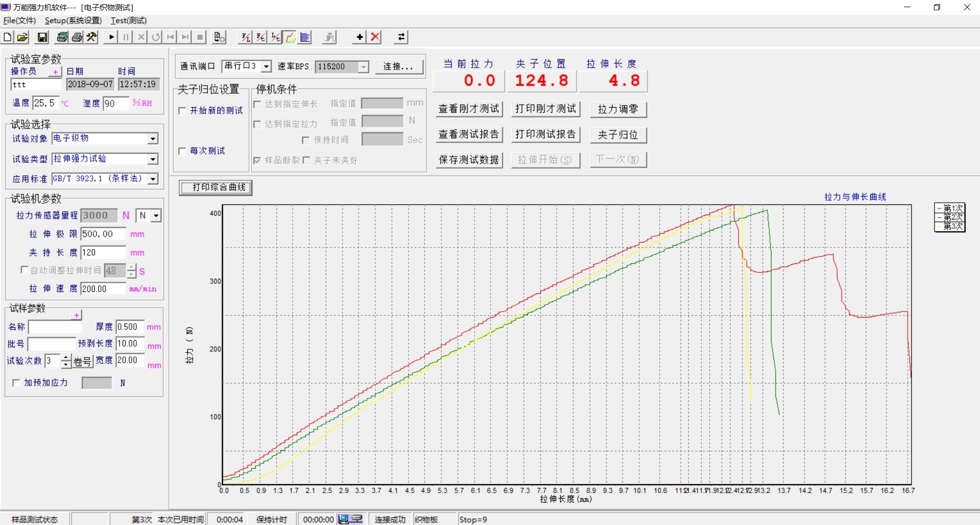Screen dimensions: 980x525
Task: Toggle the 每次测试 checkbox
Action: (182, 151)
